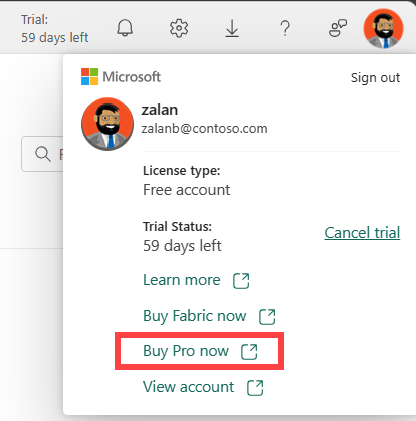
Task: Click the profile avatar in top bar
Action: (383, 28)
